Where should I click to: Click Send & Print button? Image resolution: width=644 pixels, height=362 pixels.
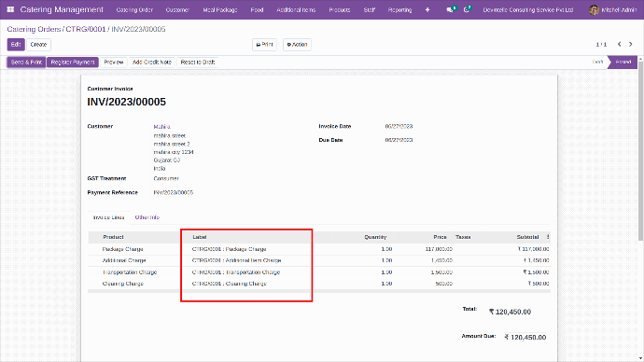26,62
